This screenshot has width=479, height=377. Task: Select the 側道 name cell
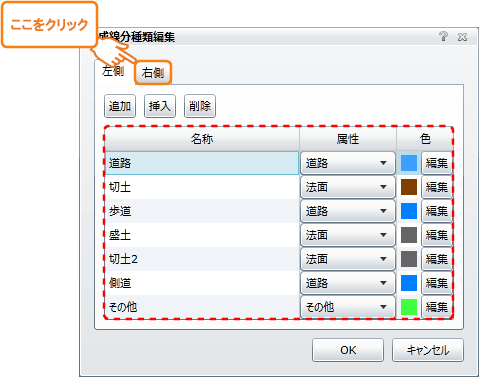coord(202,283)
